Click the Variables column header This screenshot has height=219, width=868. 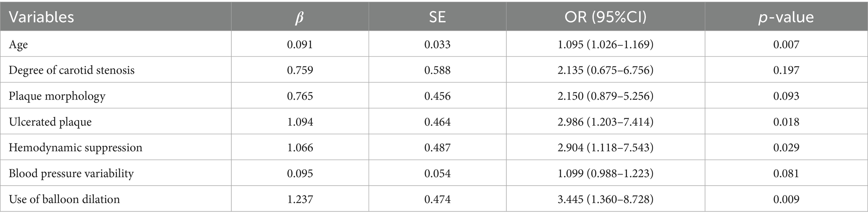tap(42, 17)
